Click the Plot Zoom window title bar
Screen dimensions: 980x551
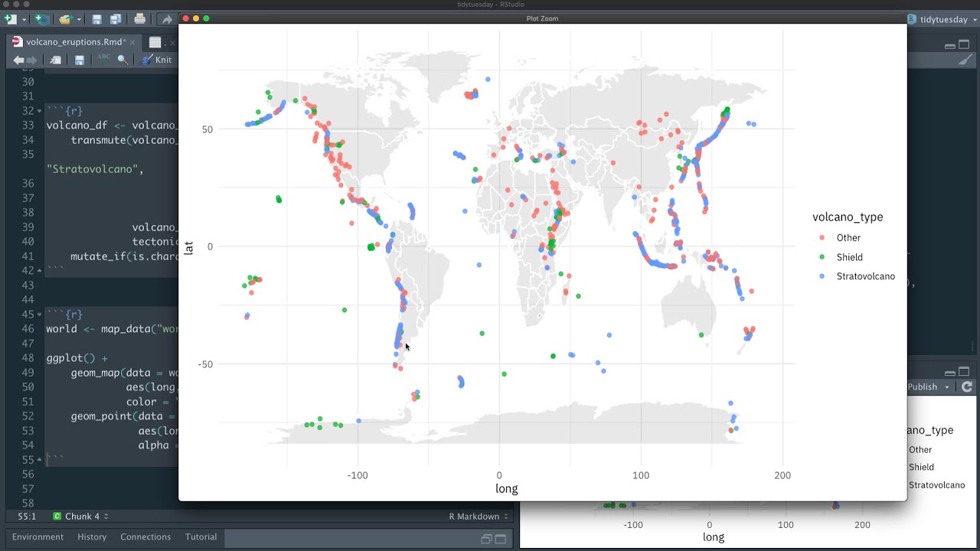[x=542, y=18]
